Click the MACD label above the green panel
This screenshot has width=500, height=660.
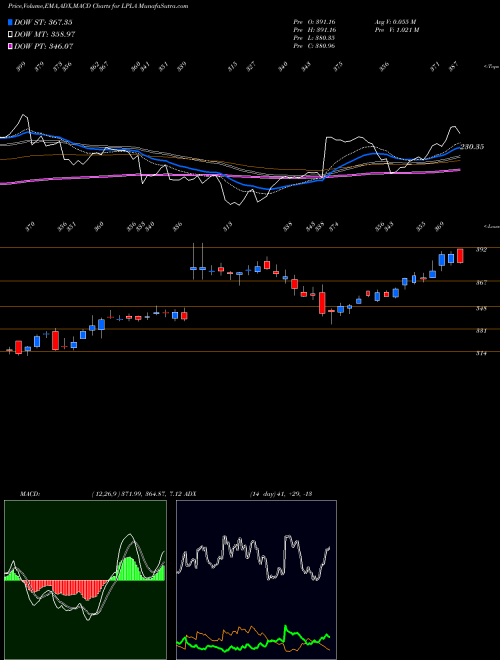[x=30, y=494]
